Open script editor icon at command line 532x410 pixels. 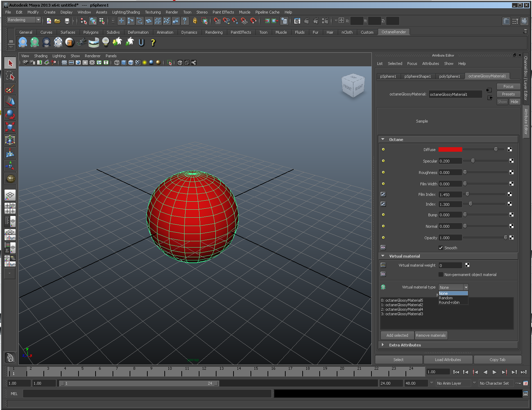[x=525, y=394]
